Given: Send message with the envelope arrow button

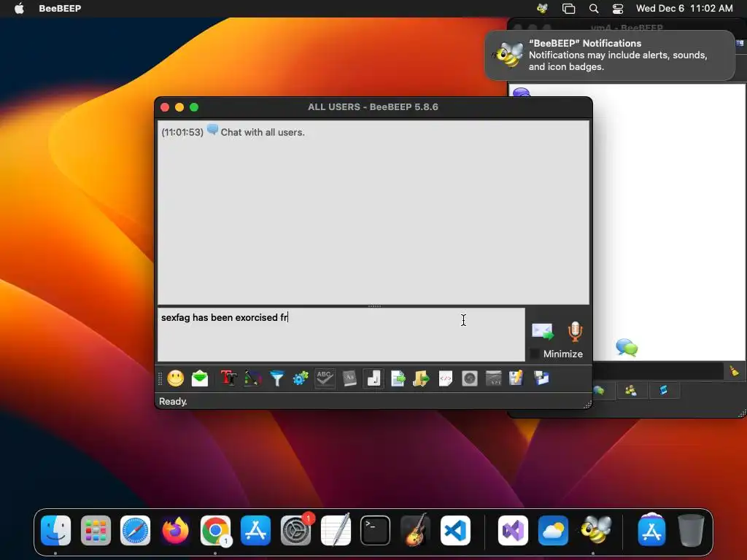Looking at the screenshot, I should [543, 332].
